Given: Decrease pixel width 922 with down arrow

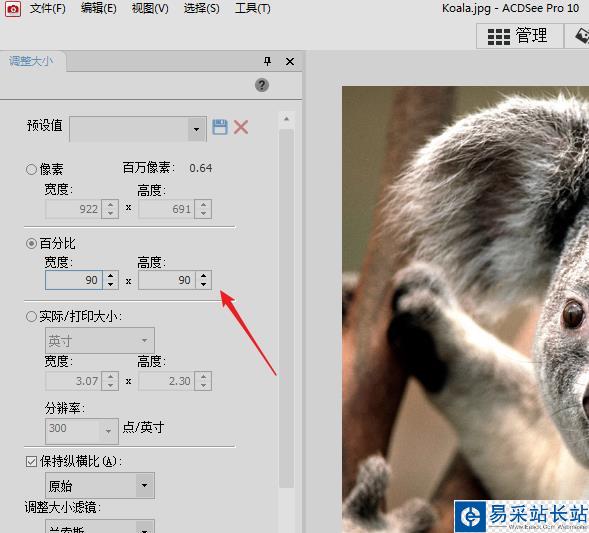Looking at the screenshot, I should pos(110,213).
